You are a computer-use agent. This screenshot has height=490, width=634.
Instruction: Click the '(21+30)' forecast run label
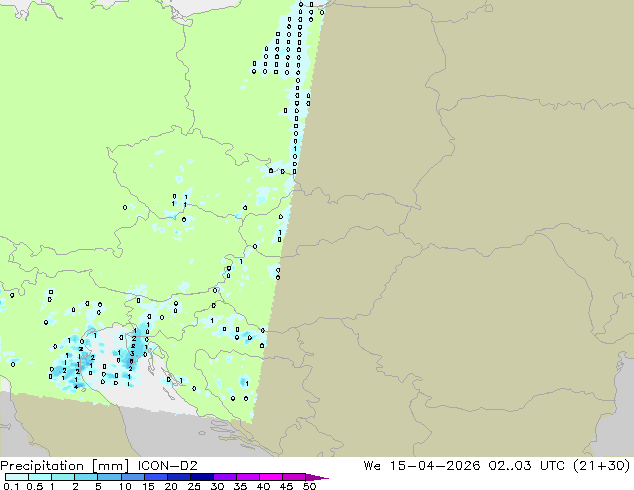click(602, 466)
